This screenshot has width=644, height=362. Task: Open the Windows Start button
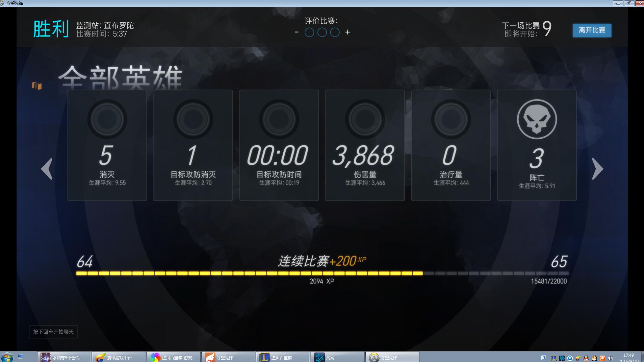(x=7, y=357)
